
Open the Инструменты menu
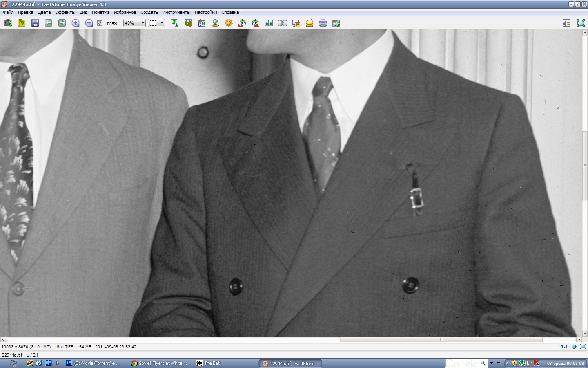coord(176,12)
